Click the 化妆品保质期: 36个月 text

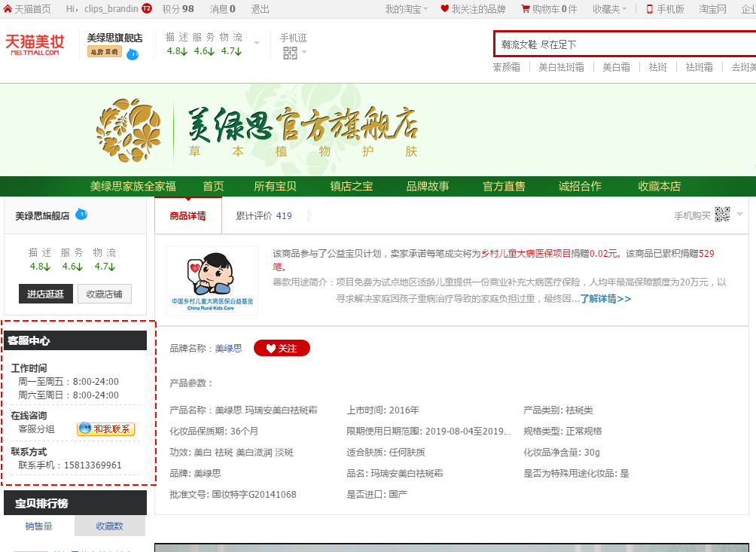tap(214, 431)
